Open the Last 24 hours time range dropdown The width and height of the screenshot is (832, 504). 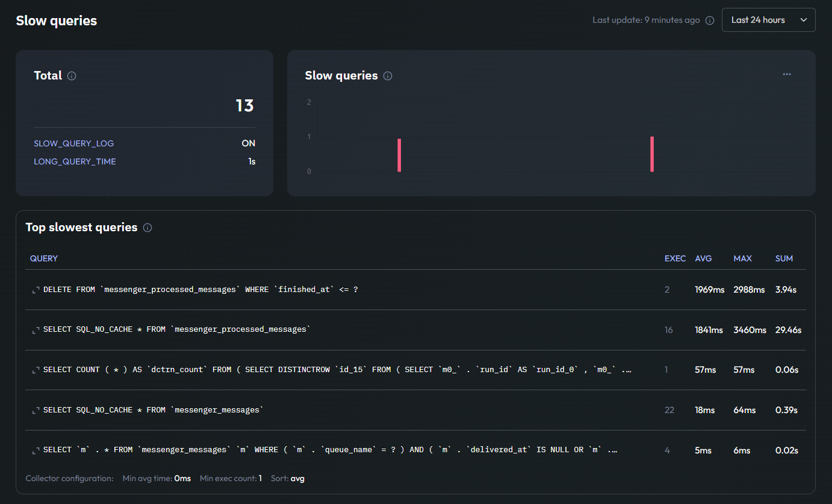(768, 20)
